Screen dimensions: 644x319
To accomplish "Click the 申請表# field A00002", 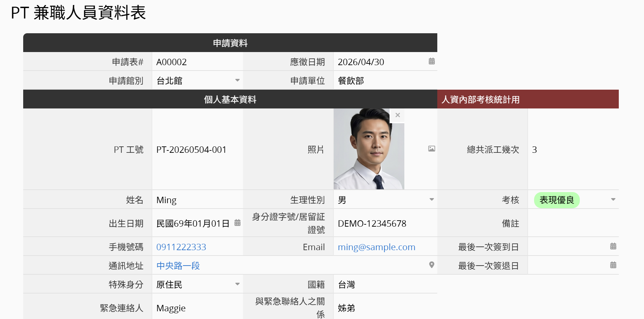I will click(197, 62).
